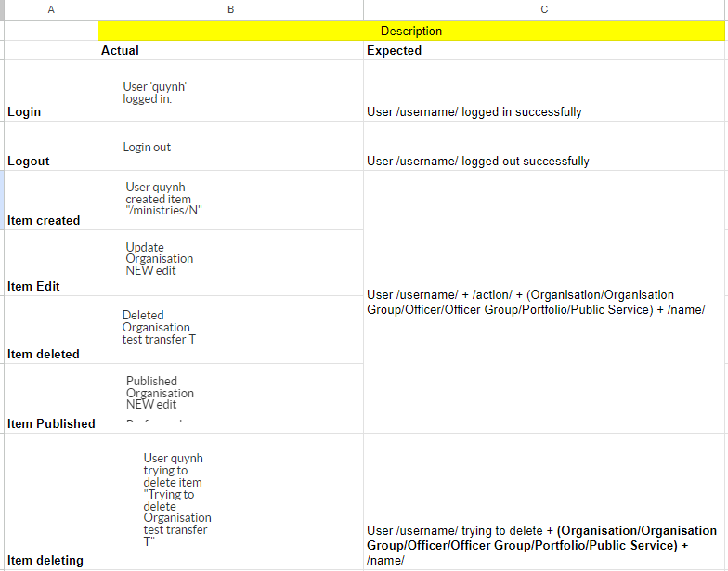Click the Login row label cell

51,92
